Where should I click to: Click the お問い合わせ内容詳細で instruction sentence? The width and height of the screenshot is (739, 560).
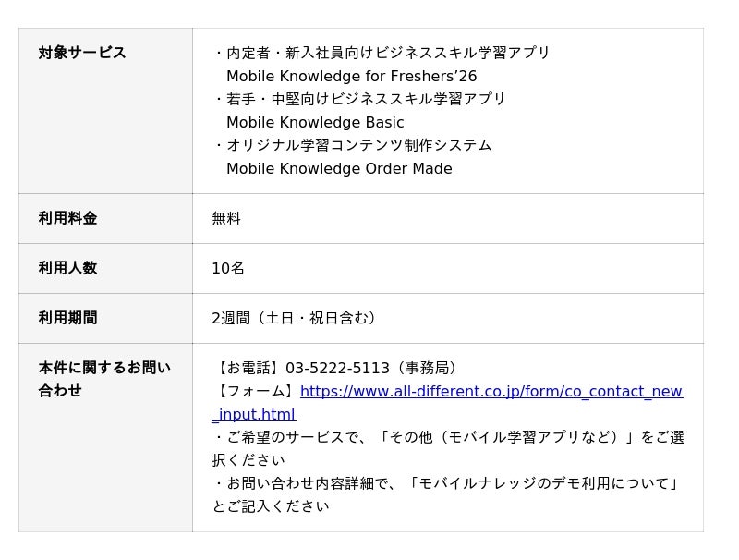(x=448, y=483)
